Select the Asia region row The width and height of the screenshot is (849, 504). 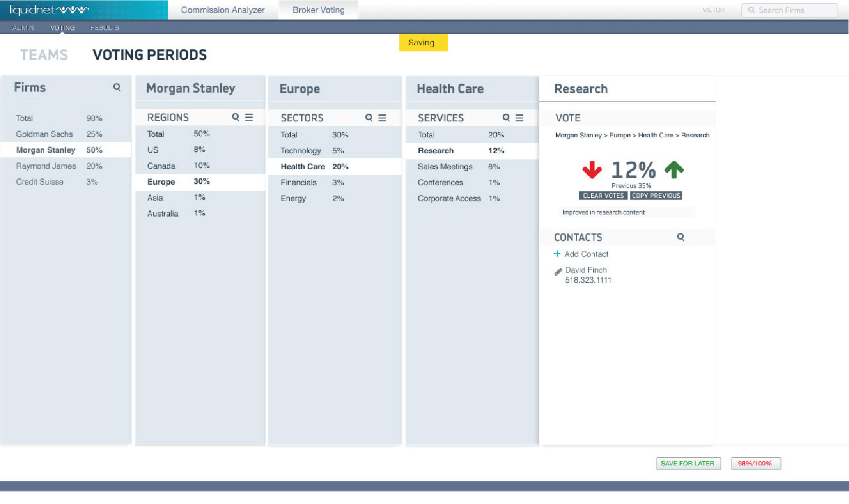[200, 197]
